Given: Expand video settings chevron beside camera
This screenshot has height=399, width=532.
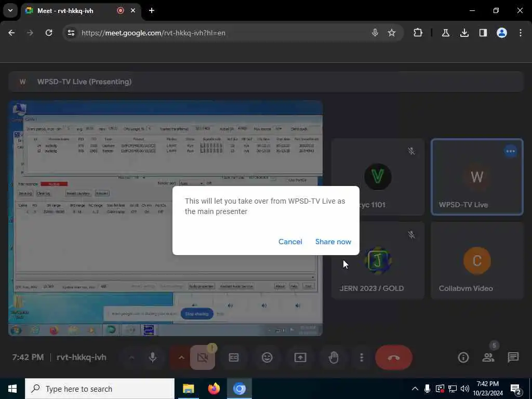Looking at the screenshot, I should pos(181,357).
